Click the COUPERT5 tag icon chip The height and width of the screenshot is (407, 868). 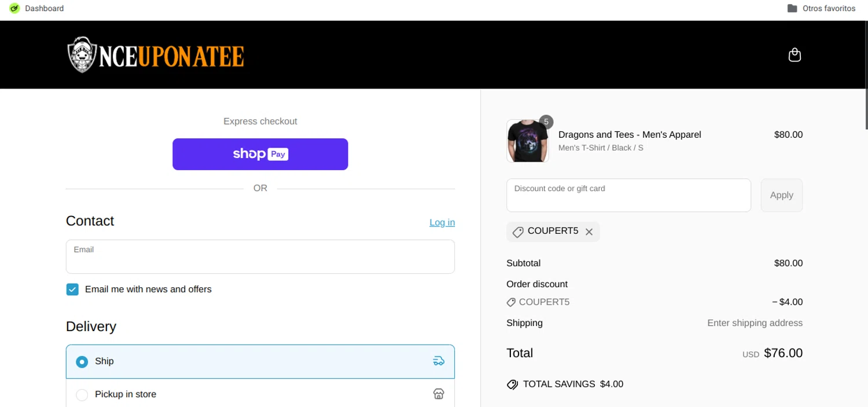tap(518, 232)
